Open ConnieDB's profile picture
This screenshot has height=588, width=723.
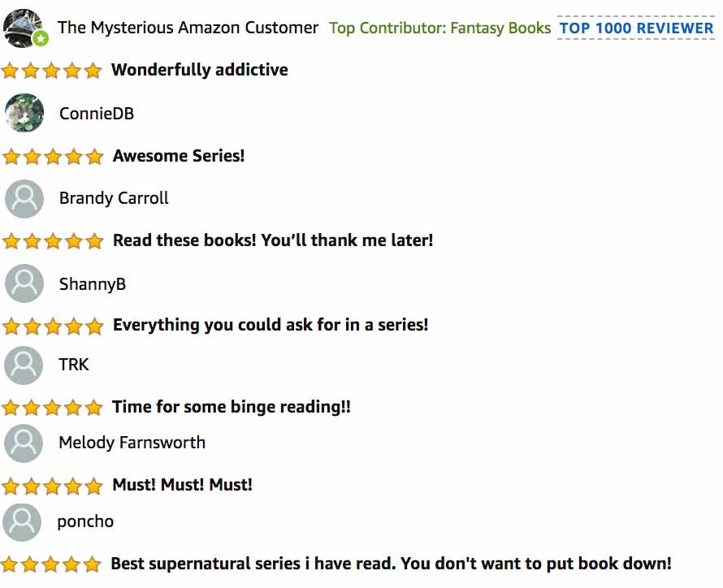pyautogui.click(x=24, y=113)
